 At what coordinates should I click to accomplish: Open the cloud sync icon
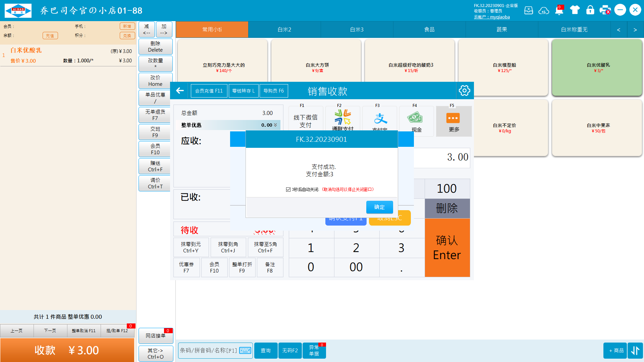544,10
